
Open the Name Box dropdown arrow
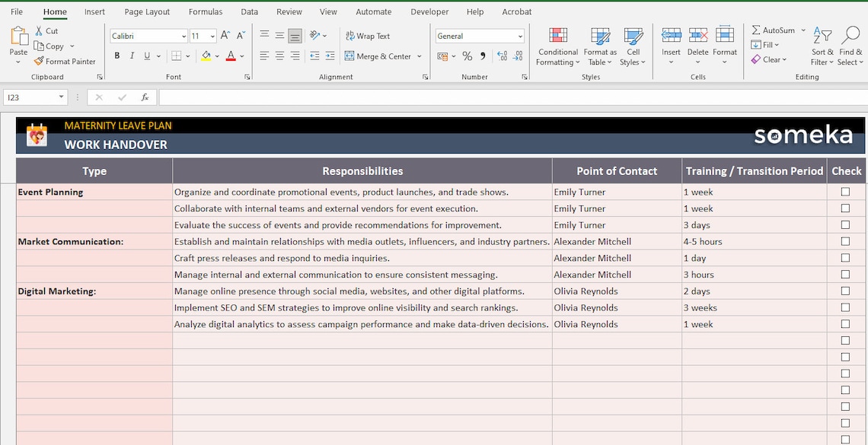[x=61, y=97]
